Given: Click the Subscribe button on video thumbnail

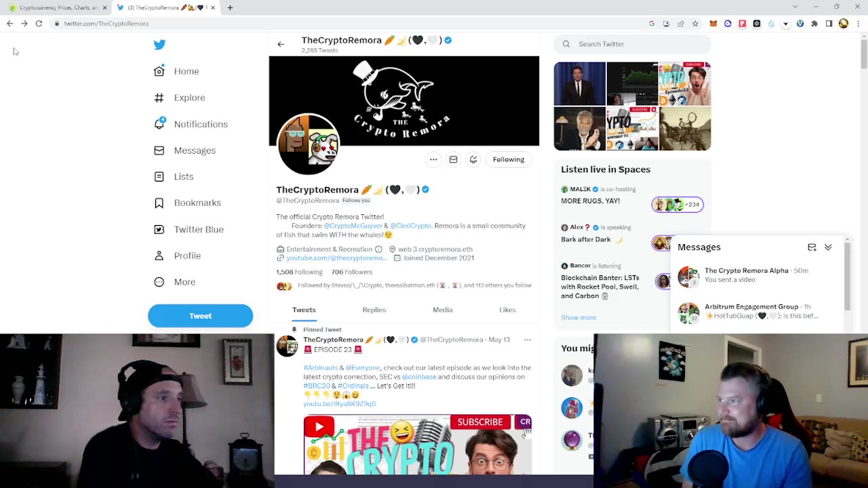Looking at the screenshot, I should [x=480, y=422].
